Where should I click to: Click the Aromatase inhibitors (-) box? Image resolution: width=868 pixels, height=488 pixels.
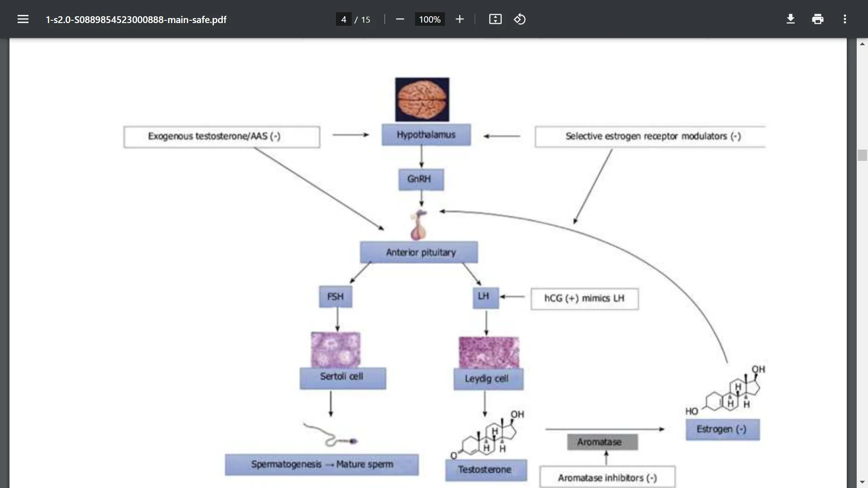pyautogui.click(x=607, y=477)
